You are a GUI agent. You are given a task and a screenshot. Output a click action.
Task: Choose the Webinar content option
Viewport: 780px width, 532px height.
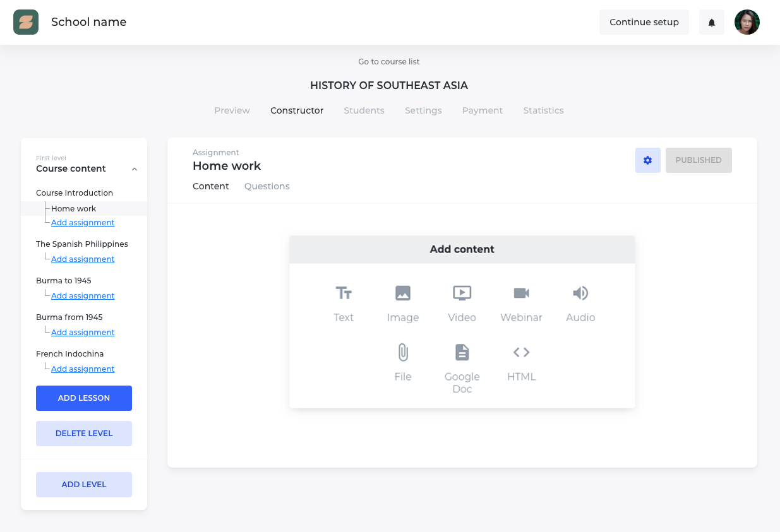pyautogui.click(x=520, y=303)
